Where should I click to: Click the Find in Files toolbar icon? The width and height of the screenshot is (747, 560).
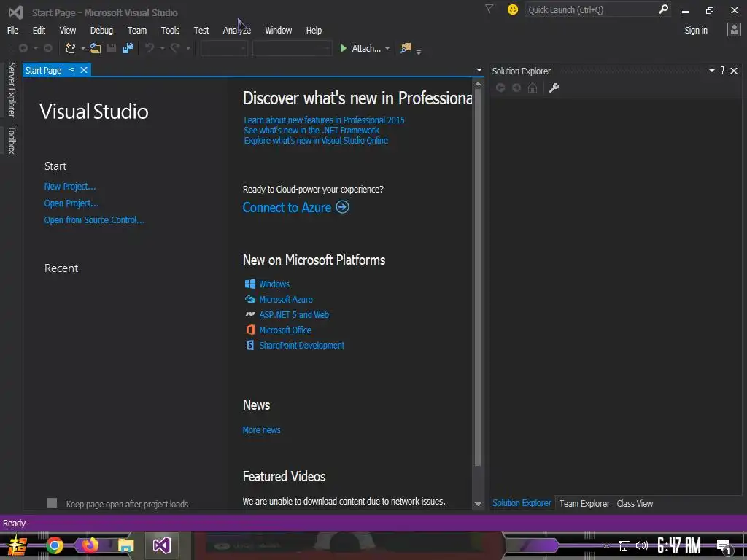pyautogui.click(x=406, y=48)
